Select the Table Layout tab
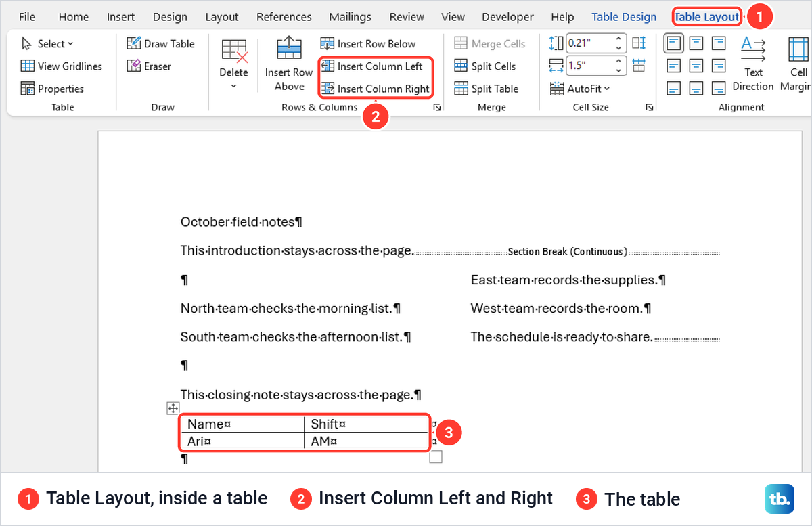The height and width of the screenshot is (526, 812). [x=706, y=17]
